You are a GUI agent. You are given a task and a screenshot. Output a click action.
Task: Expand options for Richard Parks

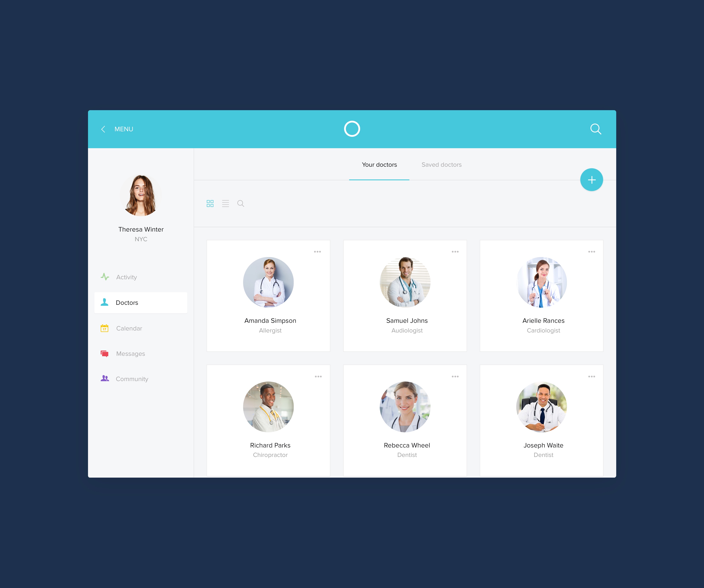[319, 376]
